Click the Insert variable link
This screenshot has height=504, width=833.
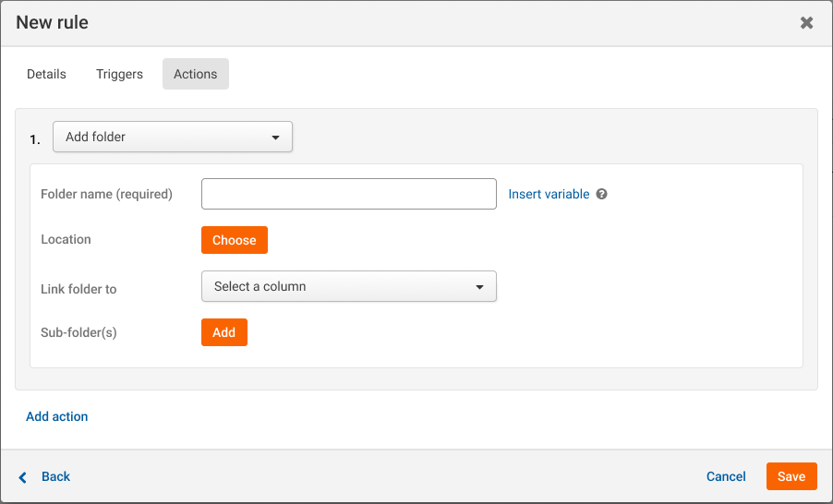(549, 195)
